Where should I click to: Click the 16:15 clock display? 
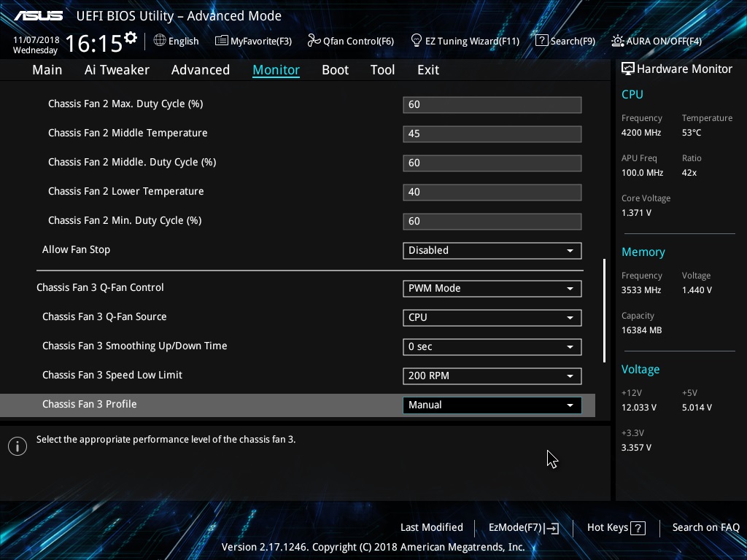94,44
